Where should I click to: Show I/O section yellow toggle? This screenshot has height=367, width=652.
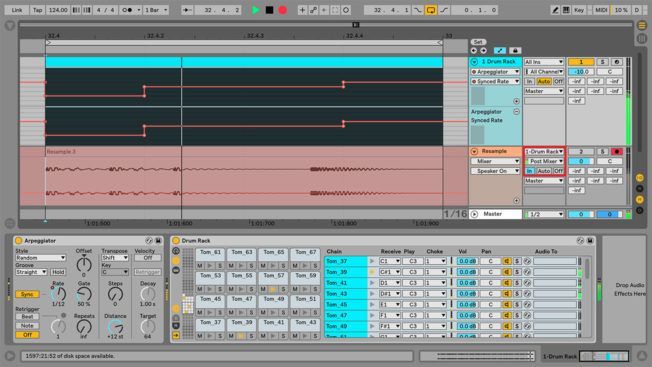[x=640, y=178]
